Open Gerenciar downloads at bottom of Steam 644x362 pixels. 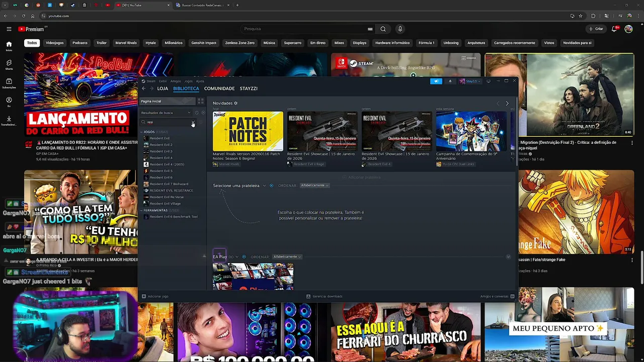click(325, 296)
